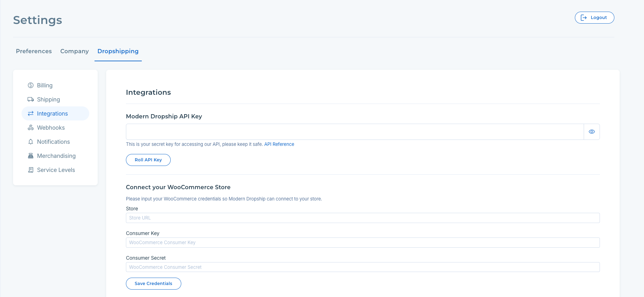The height and width of the screenshot is (297, 644).
Task: Click the Integrations arrows icon
Action: click(x=31, y=113)
